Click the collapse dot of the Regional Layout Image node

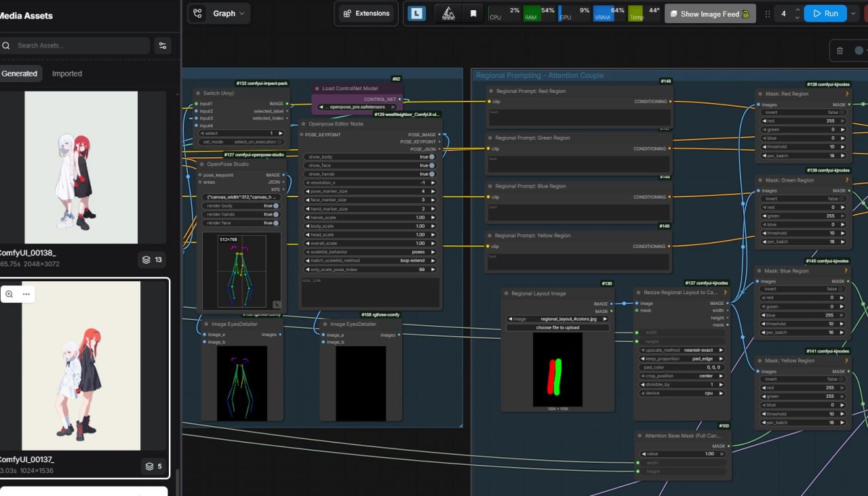(507, 293)
